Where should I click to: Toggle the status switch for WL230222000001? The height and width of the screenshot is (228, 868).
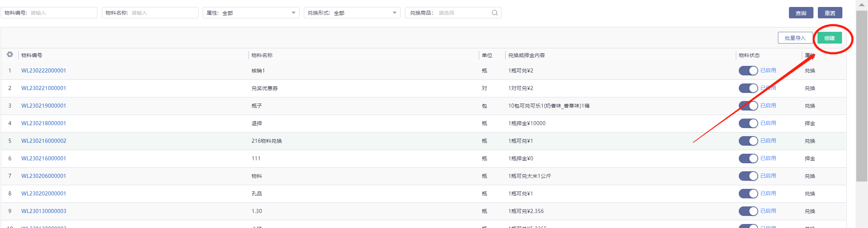[x=748, y=71]
